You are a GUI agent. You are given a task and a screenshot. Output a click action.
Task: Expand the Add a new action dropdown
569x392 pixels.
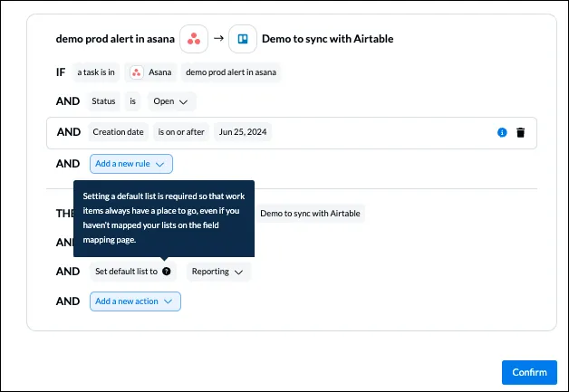135,301
